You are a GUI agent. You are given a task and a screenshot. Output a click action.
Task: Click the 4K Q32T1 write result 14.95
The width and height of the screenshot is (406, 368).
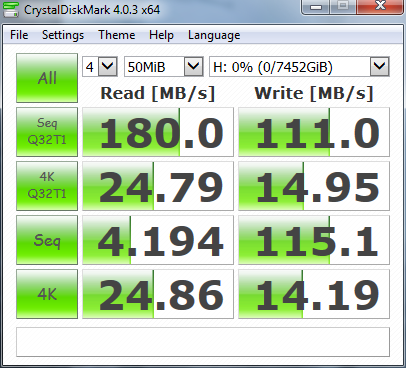(314, 186)
